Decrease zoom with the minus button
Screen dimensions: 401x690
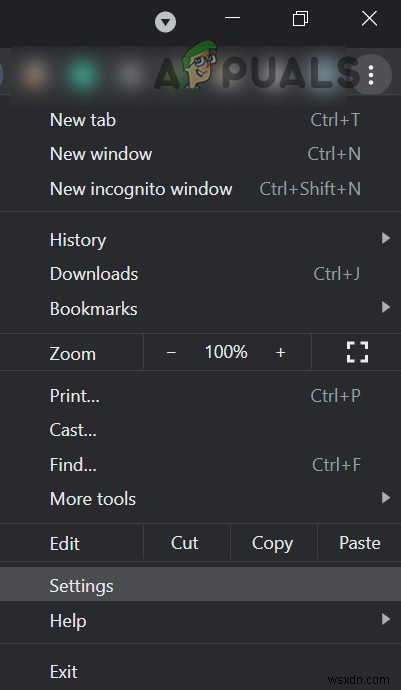[x=171, y=352]
